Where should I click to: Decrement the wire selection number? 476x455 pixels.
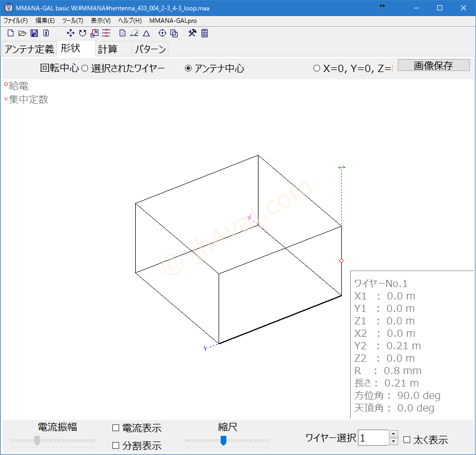[x=394, y=442]
